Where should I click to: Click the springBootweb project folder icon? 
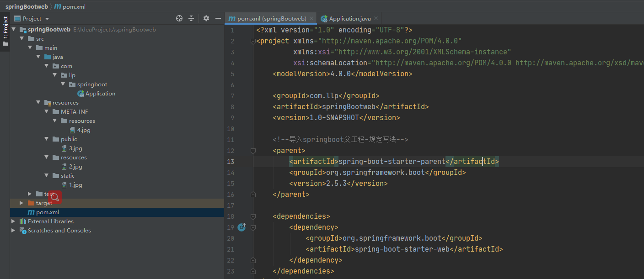pos(23,29)
